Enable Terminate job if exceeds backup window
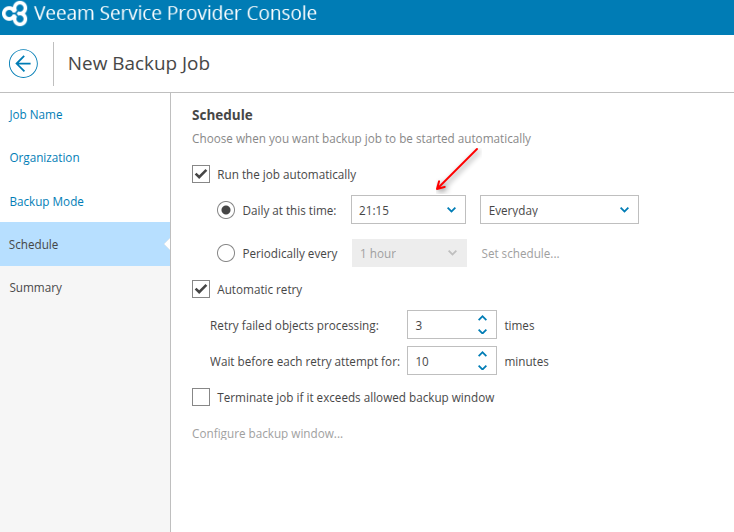This screenshot has width=734, height=532. (x=201, y=397)
